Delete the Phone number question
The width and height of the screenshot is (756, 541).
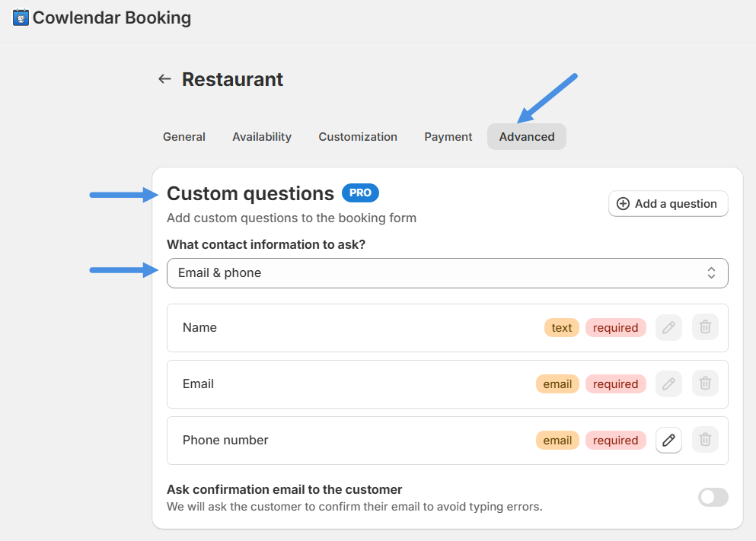705,440
